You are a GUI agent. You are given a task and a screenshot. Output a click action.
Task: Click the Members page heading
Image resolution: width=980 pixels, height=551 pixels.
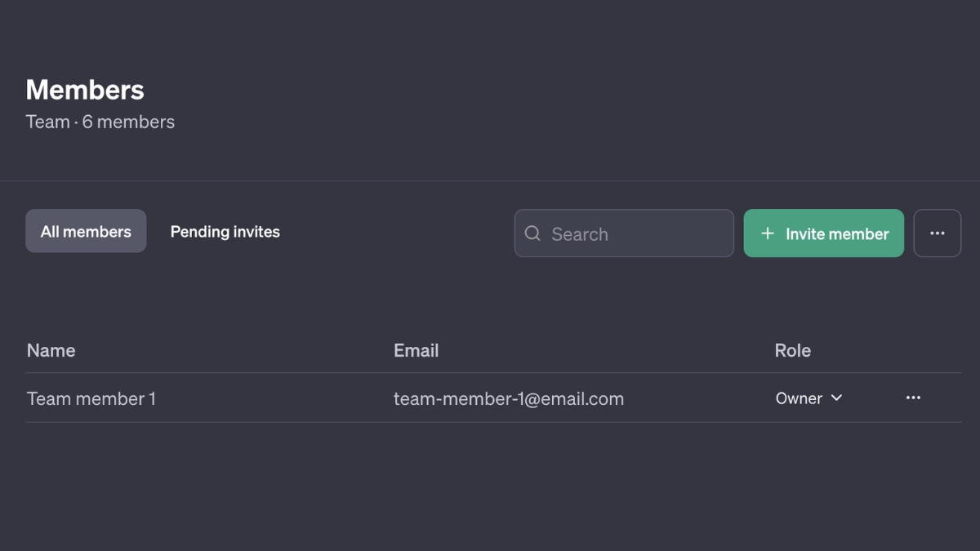[x=85, y=90]
